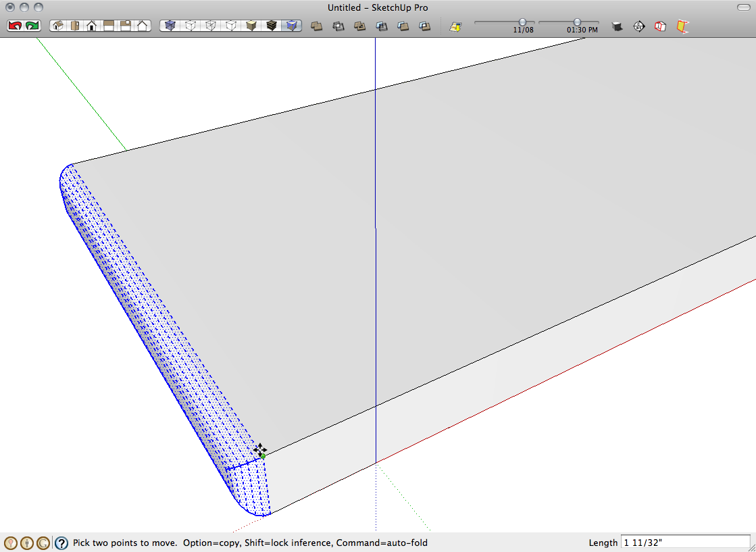Choose the last house view icon
This screenshot has height=552, width=756.
coord(143,26)
